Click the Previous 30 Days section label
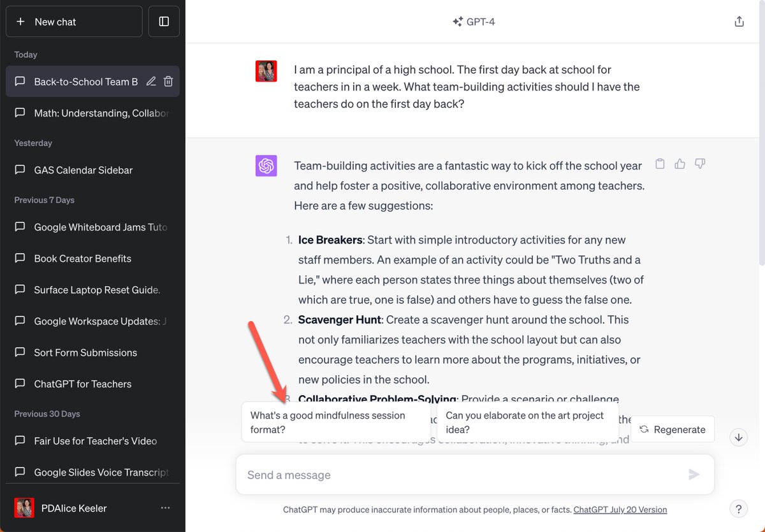 click(x=47, y=414)
